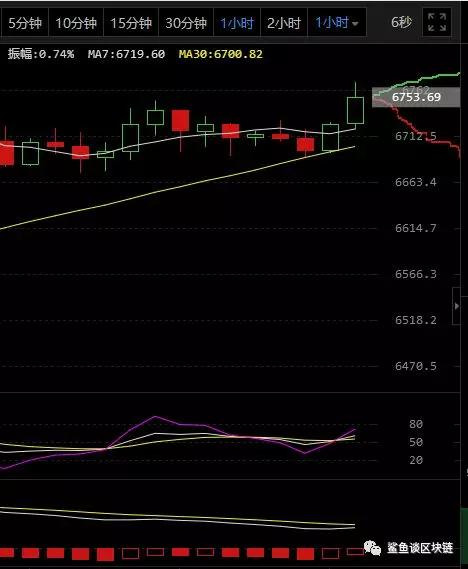Image resolution: width=468 pixels, height=569 pixels.
Task: Click the 6712.5 price axis label
Action: coord(416,136)
